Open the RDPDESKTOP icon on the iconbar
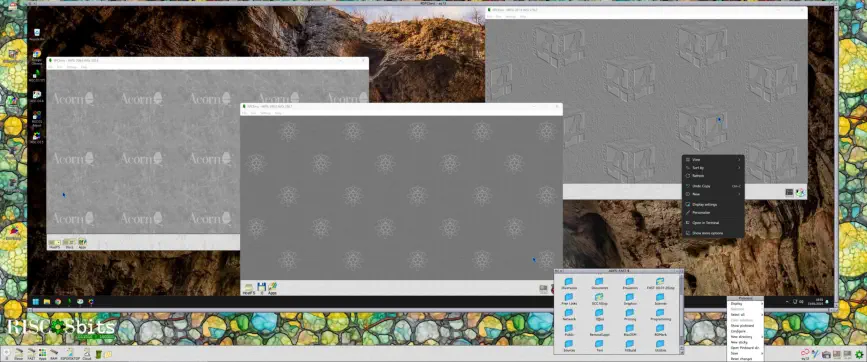Screen dimensions: 867x362 click(x=70, y=354)
